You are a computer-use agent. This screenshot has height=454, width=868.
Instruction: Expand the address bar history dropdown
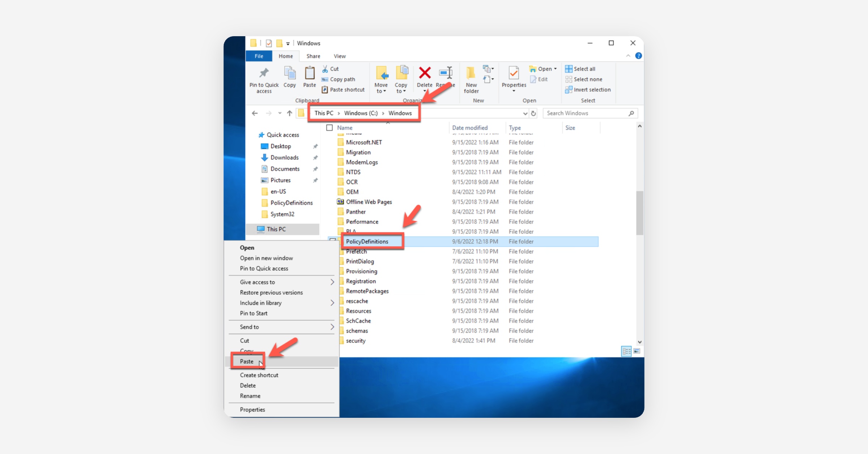click(x=525, y=113)
